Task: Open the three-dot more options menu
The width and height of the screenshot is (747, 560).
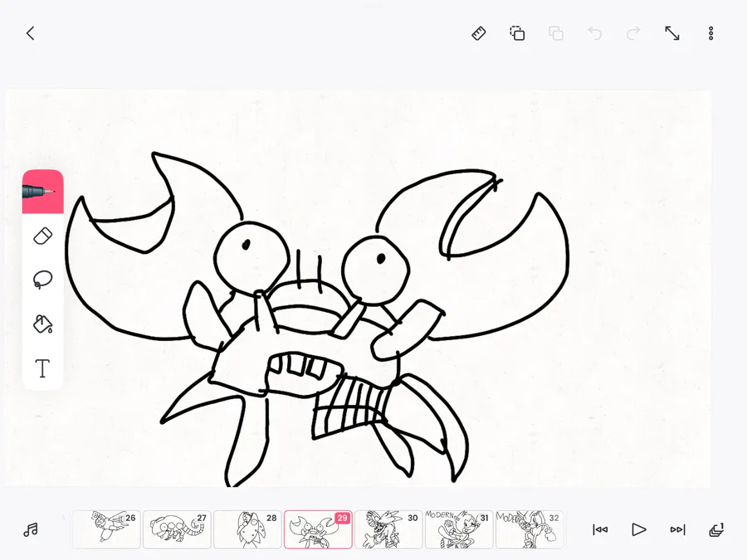Action: click(710, 33)
